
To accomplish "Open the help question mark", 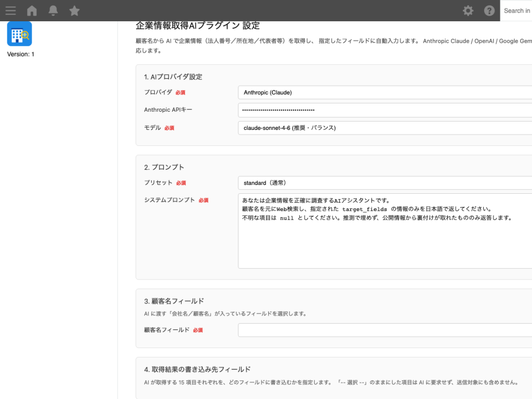I will (x=489, y=10).
